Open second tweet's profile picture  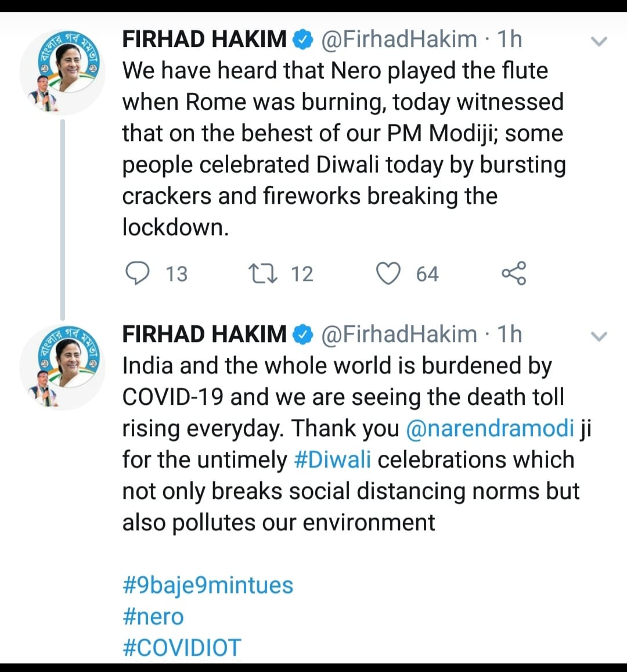[x=62, y=367]
